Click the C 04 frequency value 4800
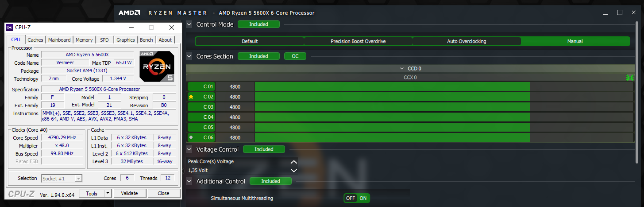This screenshot has width=644, height=207. 235,117
